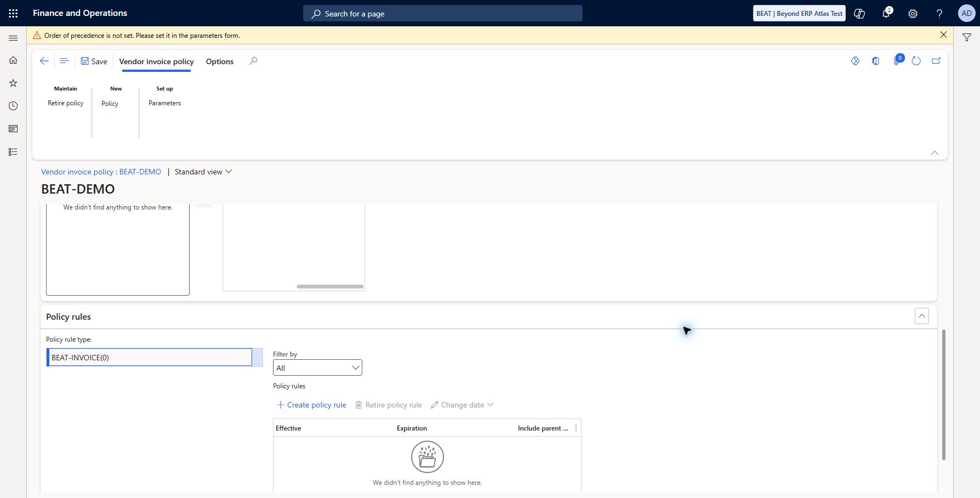Viewport: 980px width, 498px height.
Task: Click the vertical page scrollbar
Action: (x=943, y=395)
